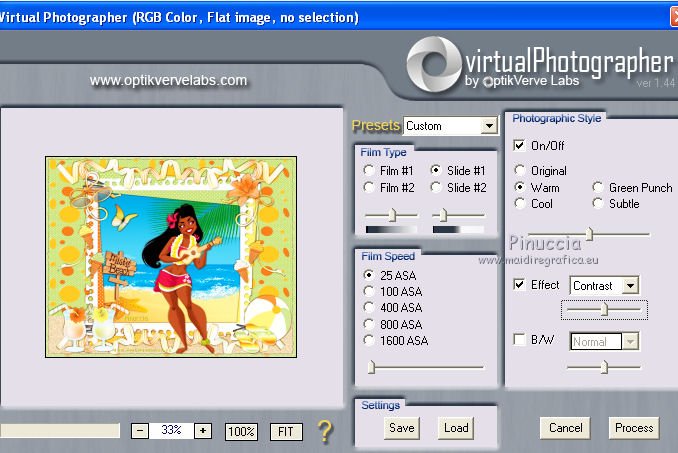This screenshot has height=453, width=678.
Task: Select 25 ASA film speed
Action: tap(369, 275)
